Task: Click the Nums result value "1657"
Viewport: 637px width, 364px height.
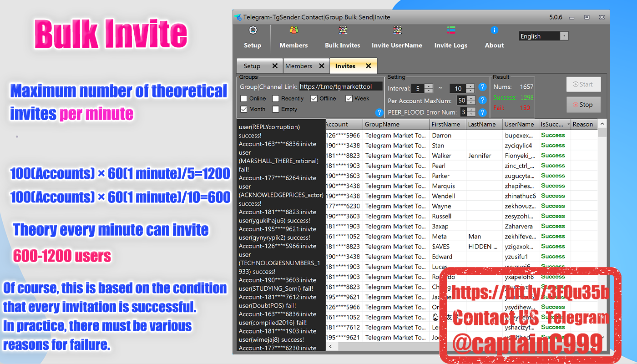Action: 526,87
